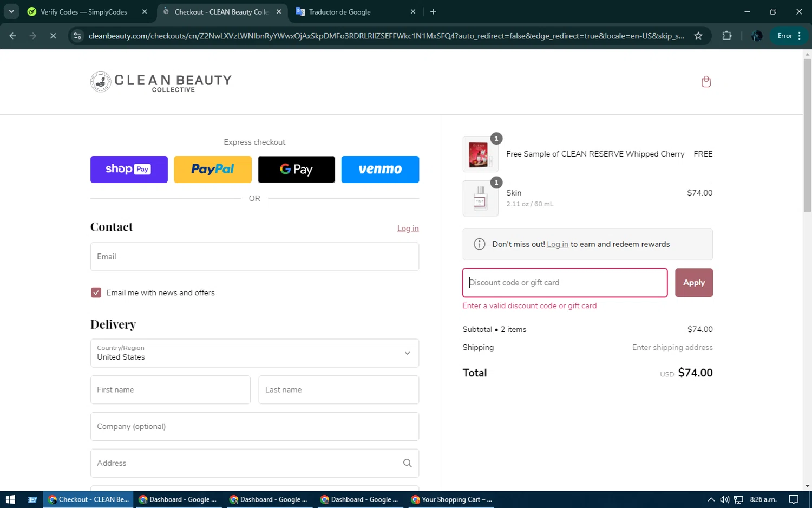
Task: Close the Verify Codes SimplyCodes tab
Action: point(145,12)
